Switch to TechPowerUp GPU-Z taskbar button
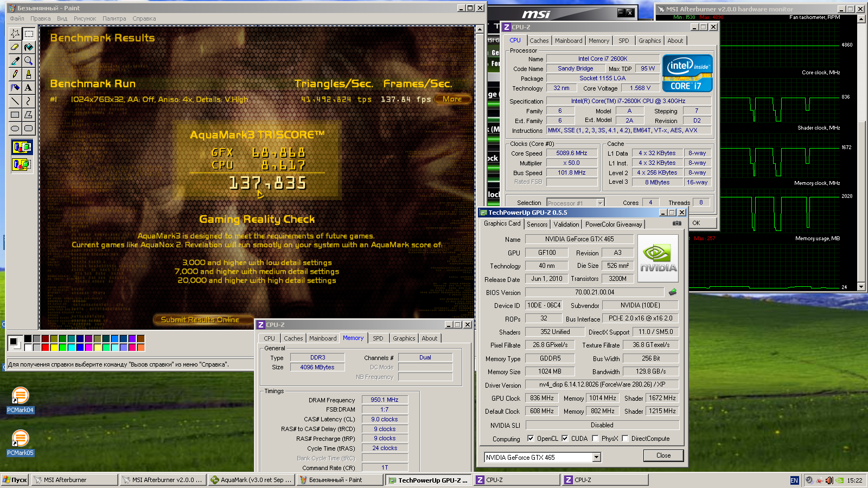 [x=428, y=480]
